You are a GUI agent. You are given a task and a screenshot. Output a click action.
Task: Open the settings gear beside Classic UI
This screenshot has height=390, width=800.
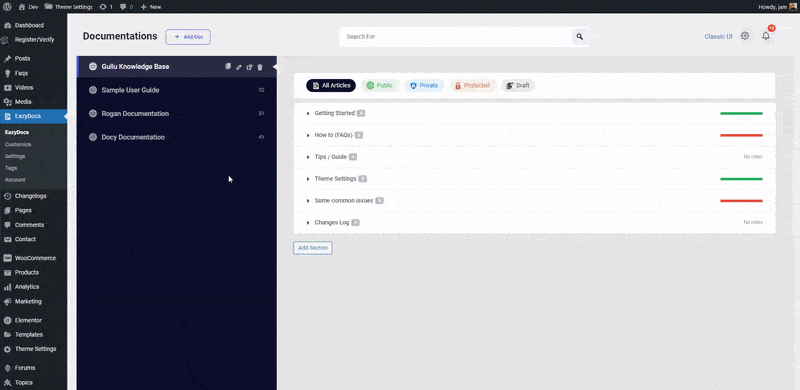pyautogui.click(x=745, y=36)
